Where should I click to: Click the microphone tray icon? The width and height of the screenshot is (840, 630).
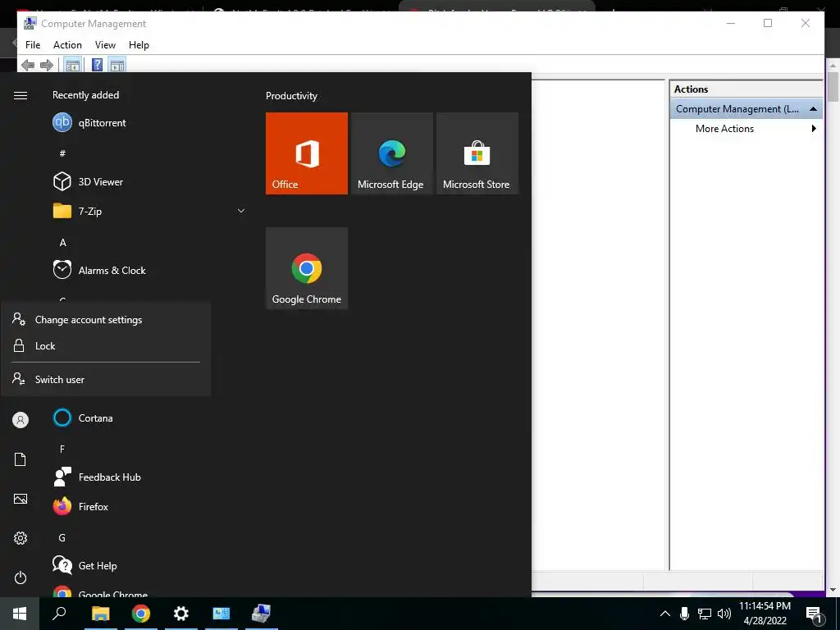pyautogui.click(x=684, y=614)
